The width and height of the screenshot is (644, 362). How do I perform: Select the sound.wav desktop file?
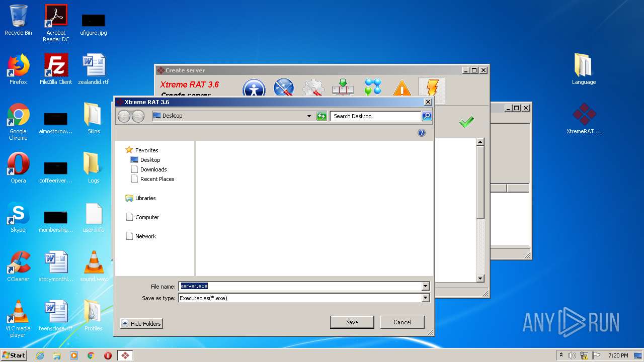[x=94, y=266]
